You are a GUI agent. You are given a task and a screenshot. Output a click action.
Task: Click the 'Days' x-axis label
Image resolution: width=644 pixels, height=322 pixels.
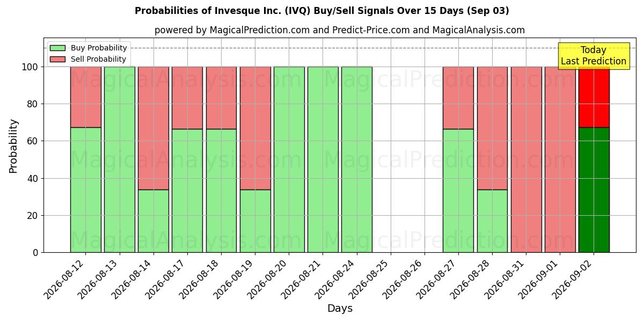pyautogui.click(x=340, y=309)
